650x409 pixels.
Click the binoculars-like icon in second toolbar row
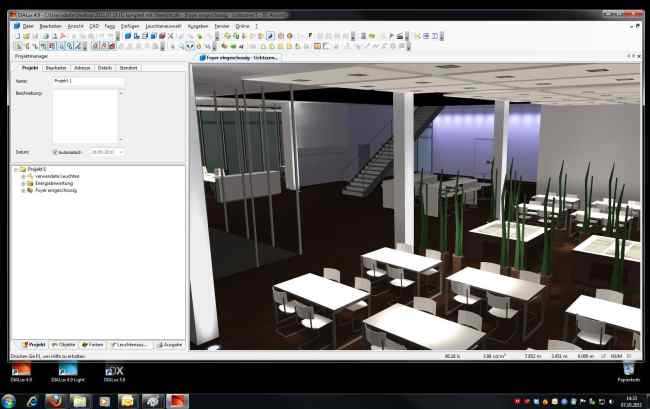[190, 46]
